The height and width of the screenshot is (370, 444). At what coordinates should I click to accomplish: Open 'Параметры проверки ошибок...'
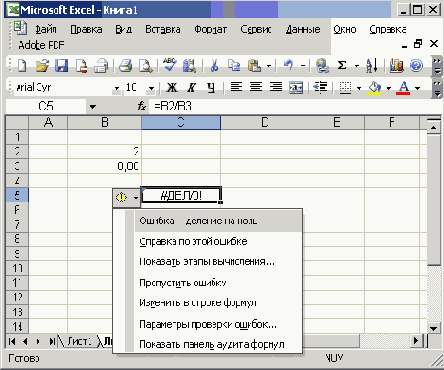coord(218,324)
